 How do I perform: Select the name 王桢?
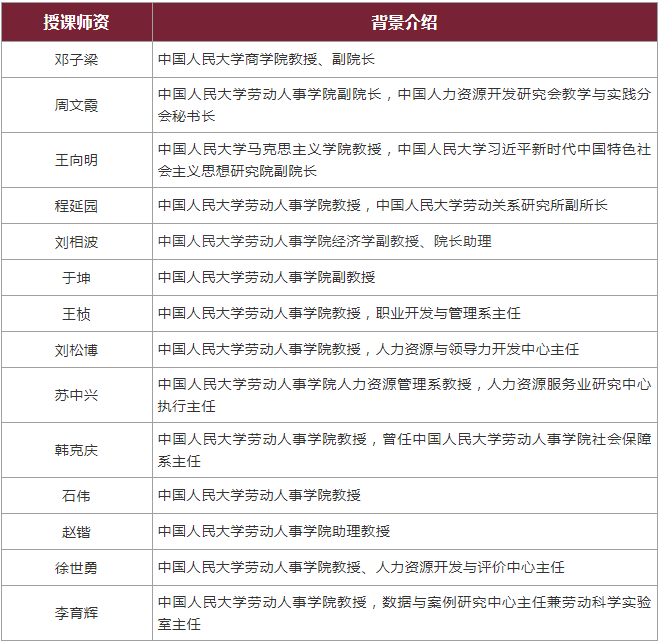(x=76, y=314)
